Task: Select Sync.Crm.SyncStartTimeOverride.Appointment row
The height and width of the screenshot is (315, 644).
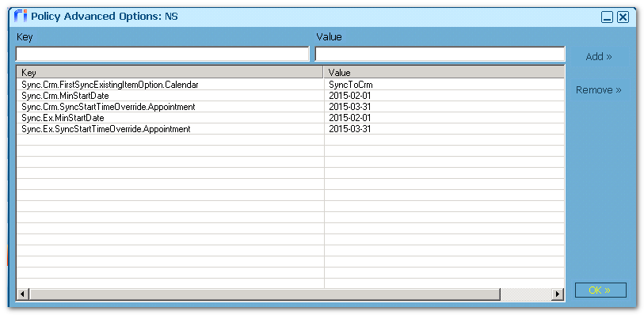Action: pyautogui.click(x=291, y=107)
